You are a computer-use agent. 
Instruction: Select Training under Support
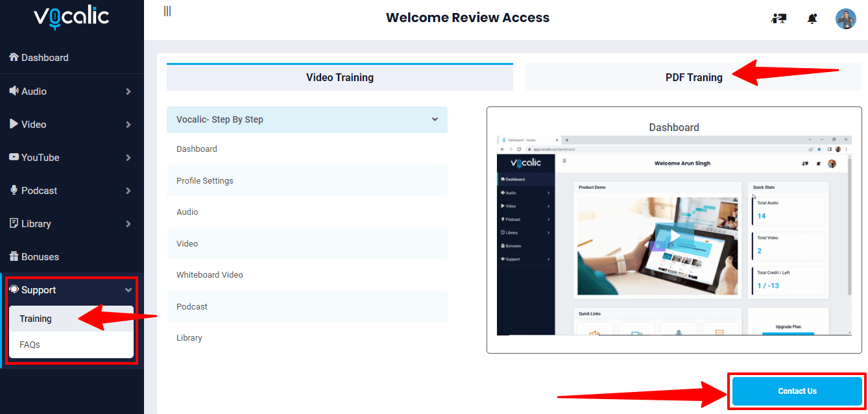click(71, 319)
